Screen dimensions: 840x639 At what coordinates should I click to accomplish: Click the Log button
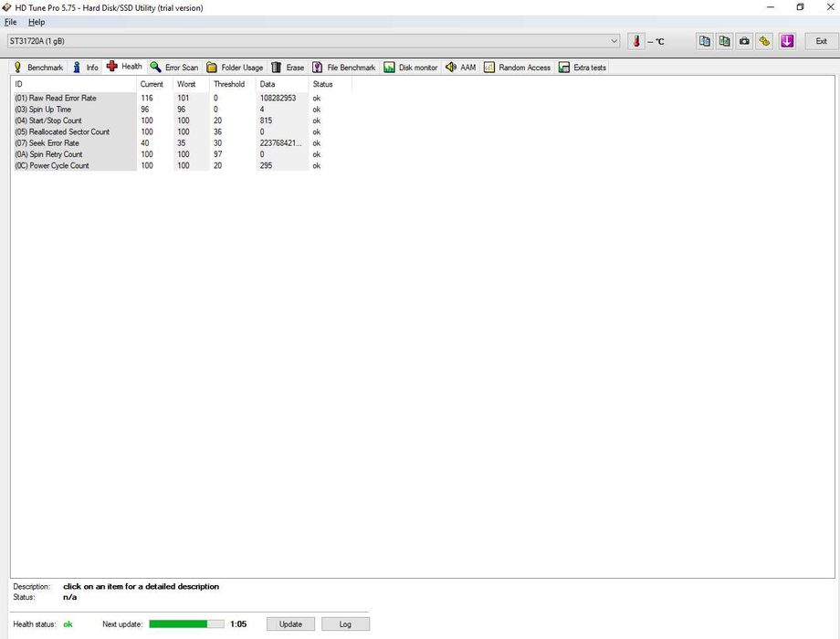(345, 624)
